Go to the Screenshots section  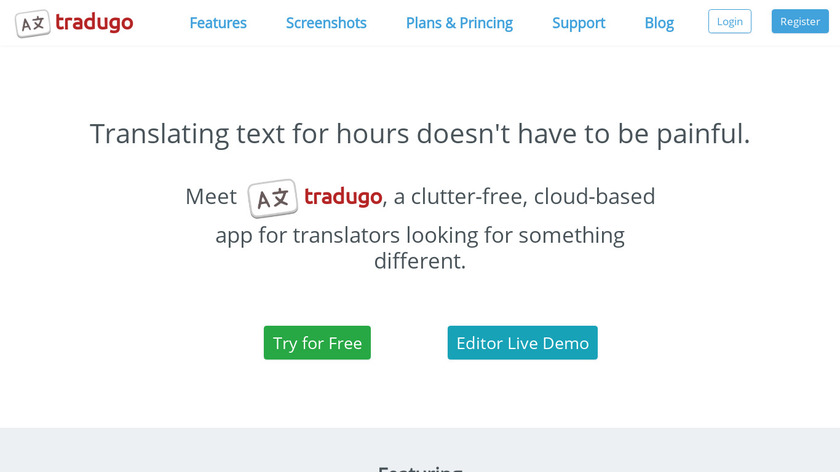pos(326,22)
